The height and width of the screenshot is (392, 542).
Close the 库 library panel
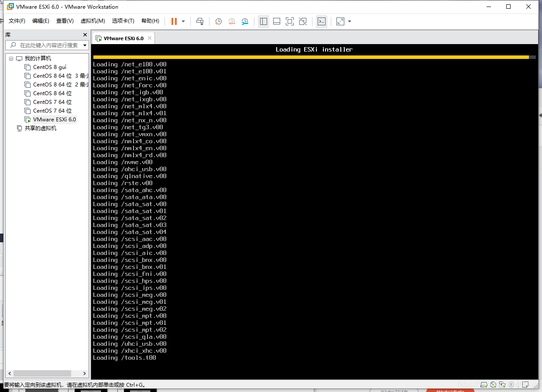coord(85,34)
